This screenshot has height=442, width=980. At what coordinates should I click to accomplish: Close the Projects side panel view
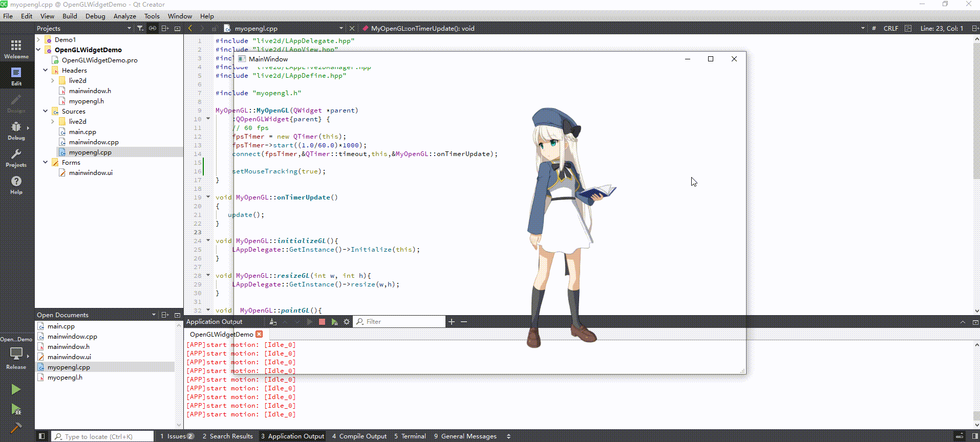(178, 29)
